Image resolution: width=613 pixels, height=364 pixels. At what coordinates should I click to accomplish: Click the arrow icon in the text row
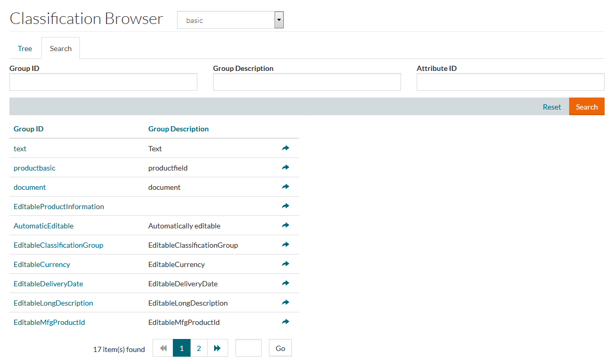pos(285,149)
